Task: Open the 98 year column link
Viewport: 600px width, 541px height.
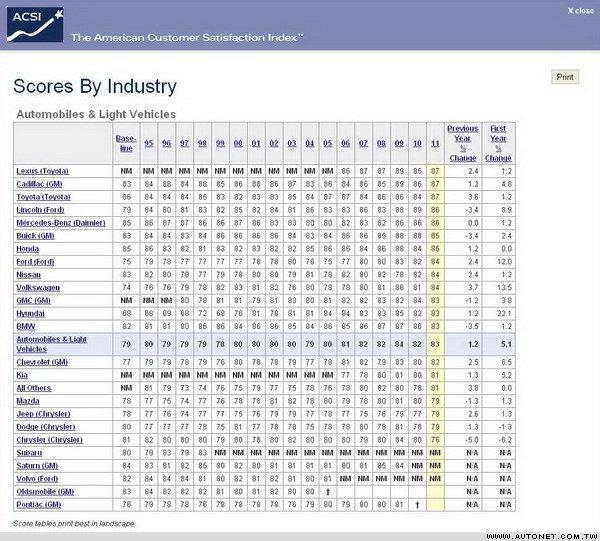Action: (x=202, y=143)
